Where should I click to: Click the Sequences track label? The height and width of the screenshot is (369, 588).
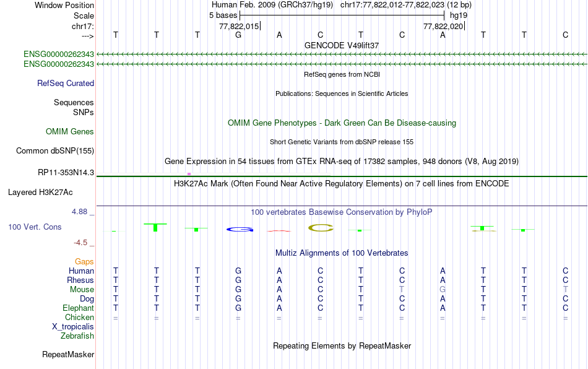pos(74,102)
